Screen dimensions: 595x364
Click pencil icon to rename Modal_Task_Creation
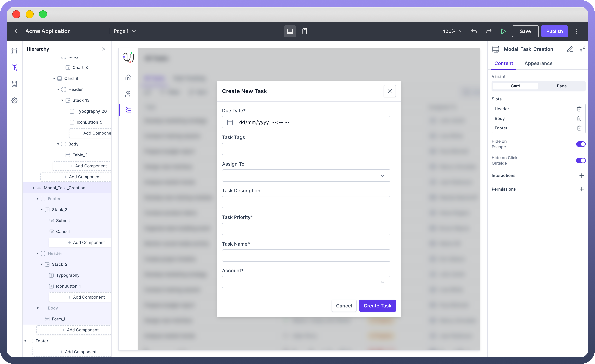(x=570, y=49)
